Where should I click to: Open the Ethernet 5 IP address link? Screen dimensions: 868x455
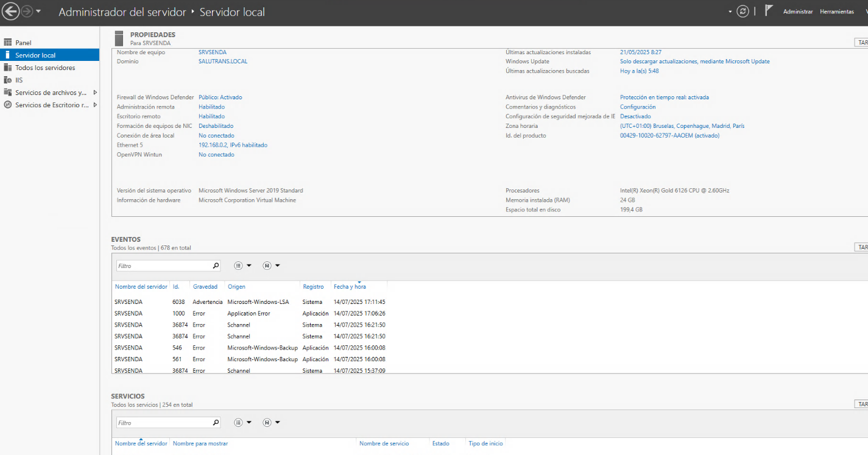tap(233, 145)
